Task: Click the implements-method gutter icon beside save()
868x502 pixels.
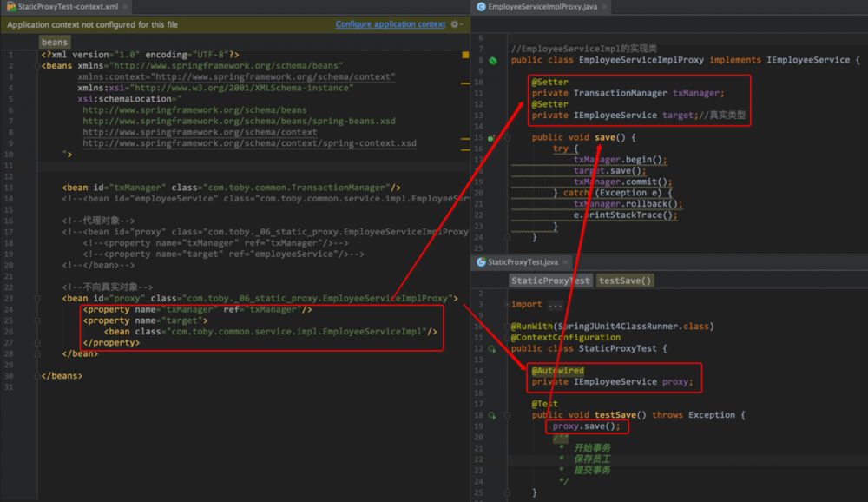Action: 491,138
